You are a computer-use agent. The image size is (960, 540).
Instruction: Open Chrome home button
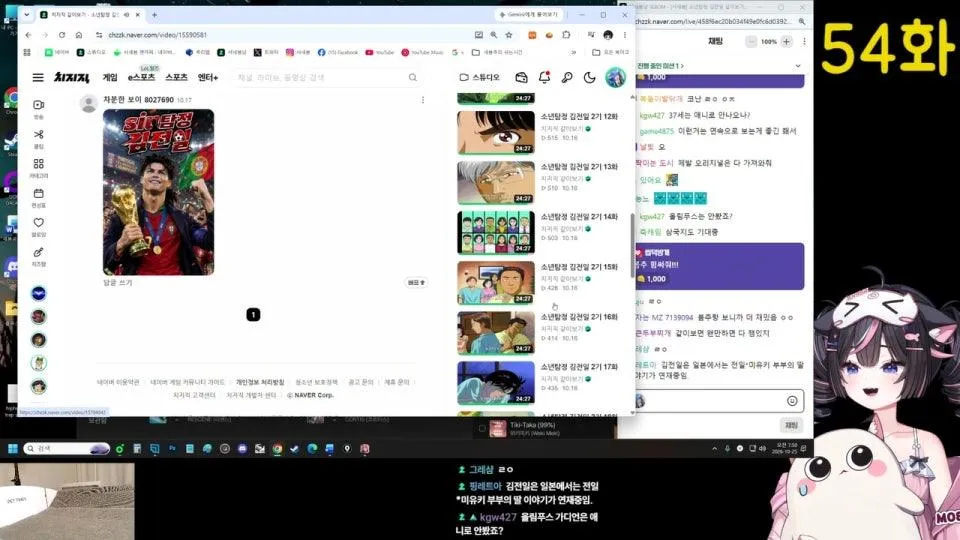click(78, 35)
